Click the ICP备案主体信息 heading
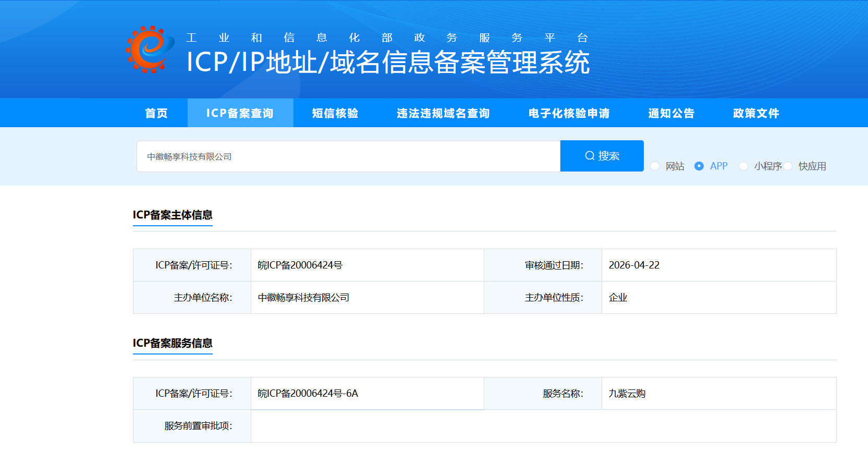 click(x=173, y=215)
